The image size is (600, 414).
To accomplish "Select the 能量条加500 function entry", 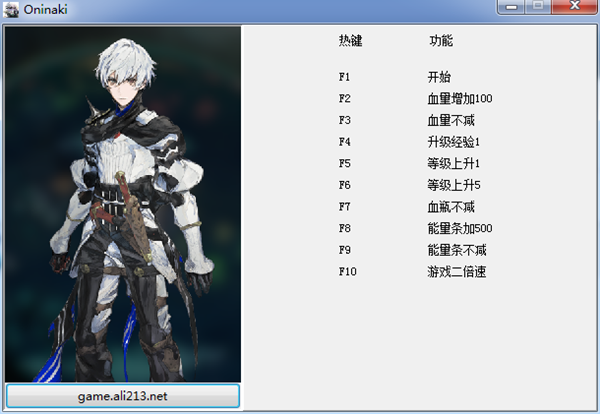I will click(x=459, y=228).
